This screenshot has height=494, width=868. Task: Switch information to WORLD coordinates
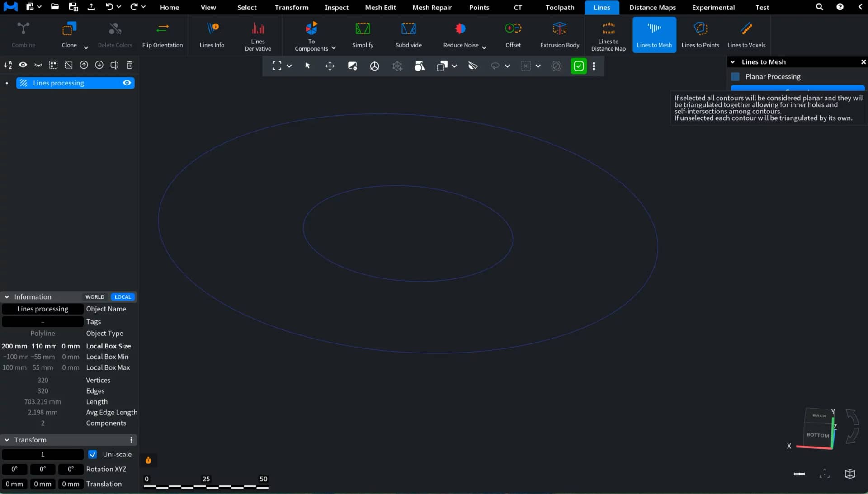95,297
